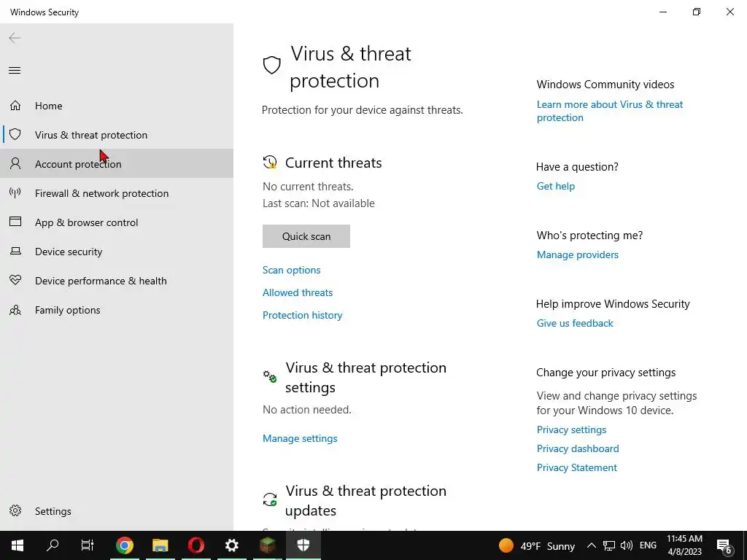Open Account protection section
This screenshot has height=560, width=747.
pyautogui.click(x=117, y=163)
